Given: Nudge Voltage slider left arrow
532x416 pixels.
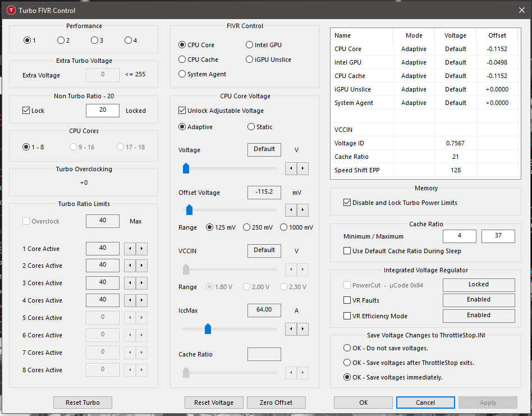Looking at the screenshot, I should click(x=291, y=168).
